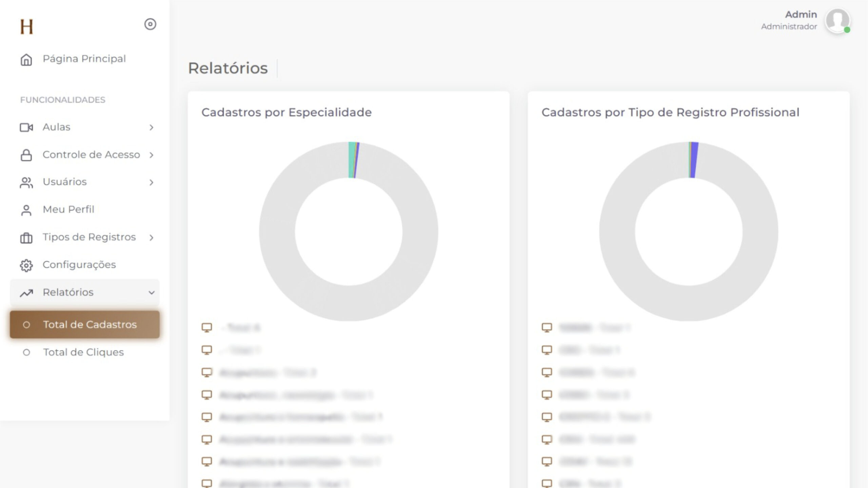Go to Página Principal
868x488 pixels.
(x=84, y=59)
